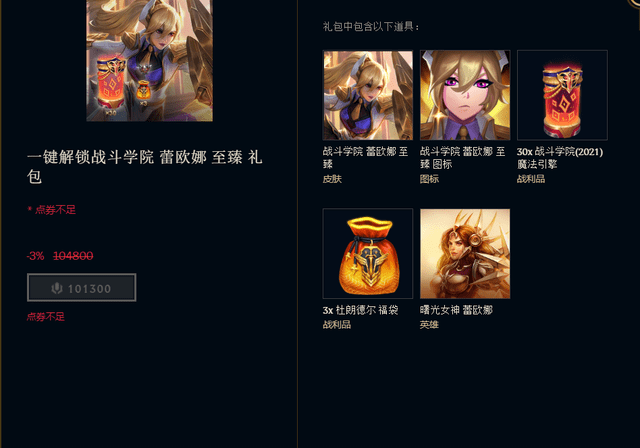Click the red 点券不足 warning under price button
This screenshot has width=640, height=448.
tap(46, 317)
